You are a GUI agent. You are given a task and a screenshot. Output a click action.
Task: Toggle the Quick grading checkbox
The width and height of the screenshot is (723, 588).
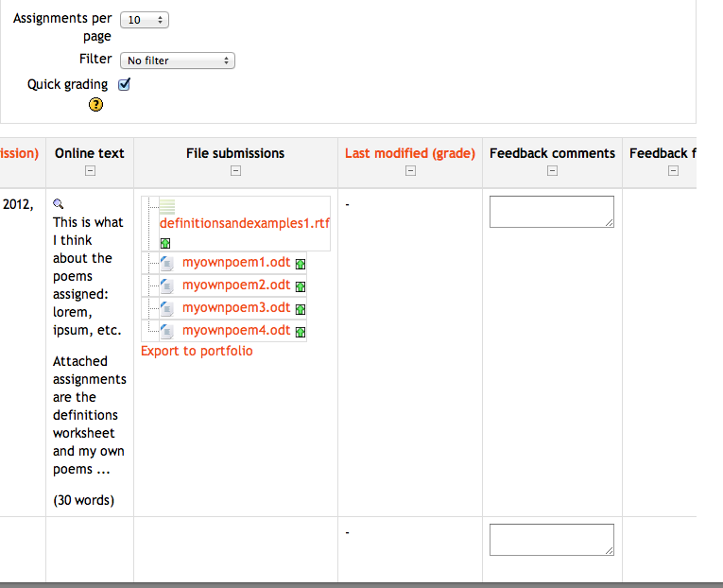tap(124, 84)
